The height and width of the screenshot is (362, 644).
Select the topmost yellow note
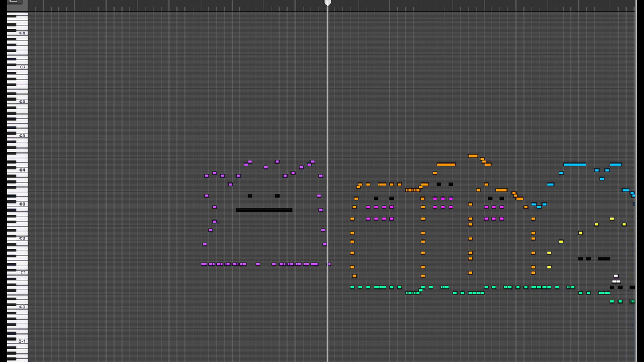pyautogui.click(x=612, y=219)
